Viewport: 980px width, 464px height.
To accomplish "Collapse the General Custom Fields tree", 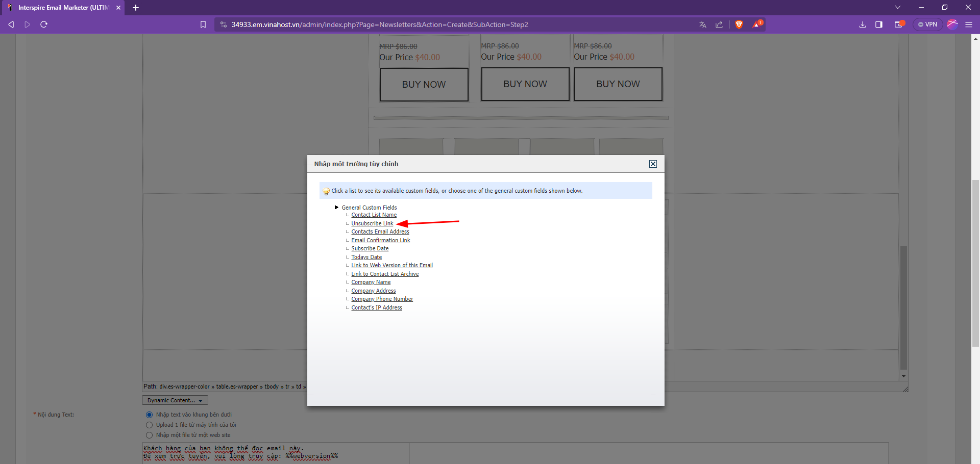I will pos(336,208).
